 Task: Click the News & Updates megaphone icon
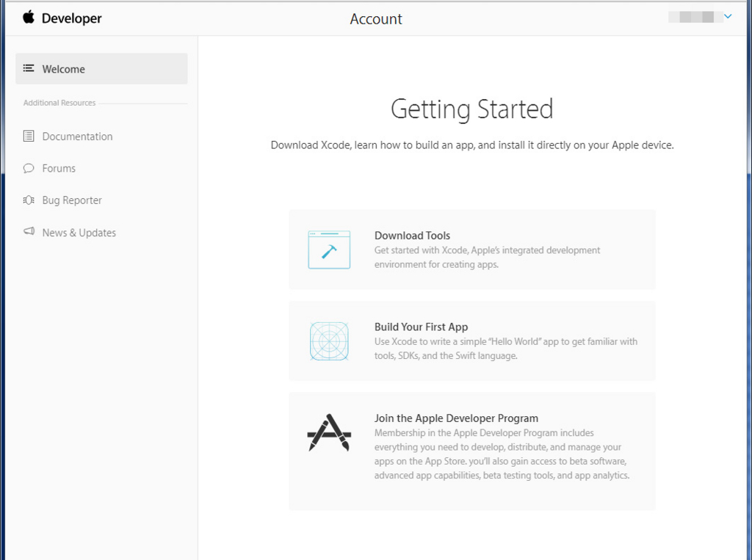tap(29, 232)
